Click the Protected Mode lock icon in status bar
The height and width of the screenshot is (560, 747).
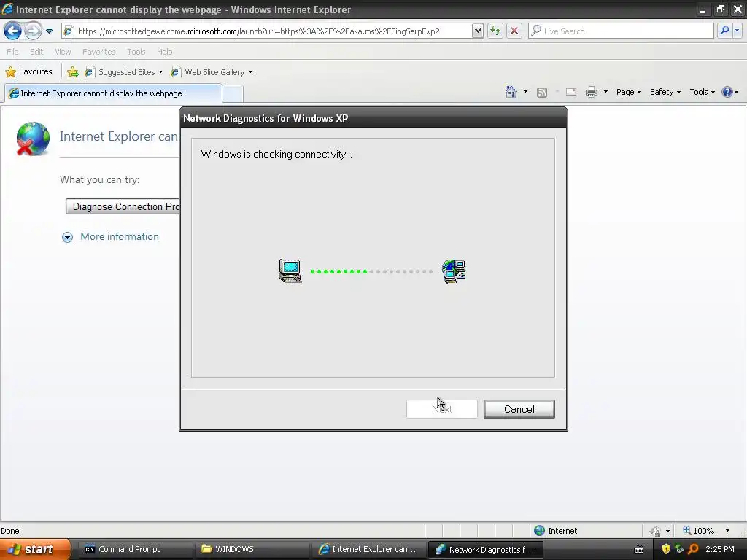pos(656,531)
